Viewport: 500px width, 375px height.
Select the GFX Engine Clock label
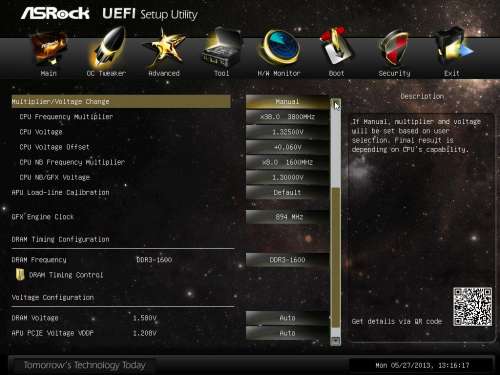(42, 217)
